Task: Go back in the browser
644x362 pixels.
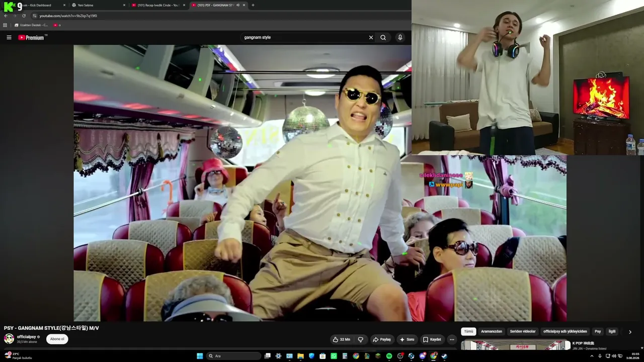Action: pos(6,16)
